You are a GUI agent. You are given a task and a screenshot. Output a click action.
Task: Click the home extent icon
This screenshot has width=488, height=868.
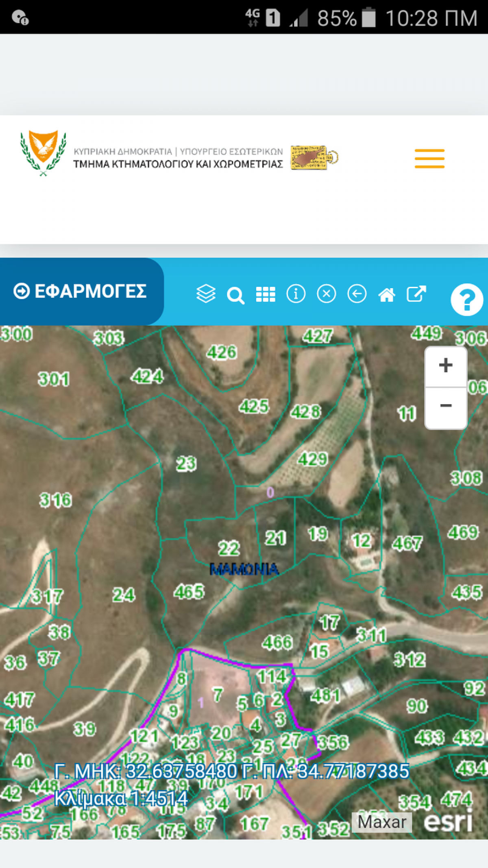coord(386,294)
